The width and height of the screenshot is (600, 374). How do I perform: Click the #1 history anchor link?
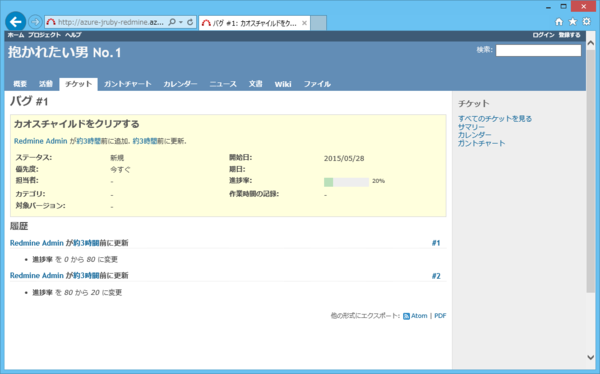point(436,243)
